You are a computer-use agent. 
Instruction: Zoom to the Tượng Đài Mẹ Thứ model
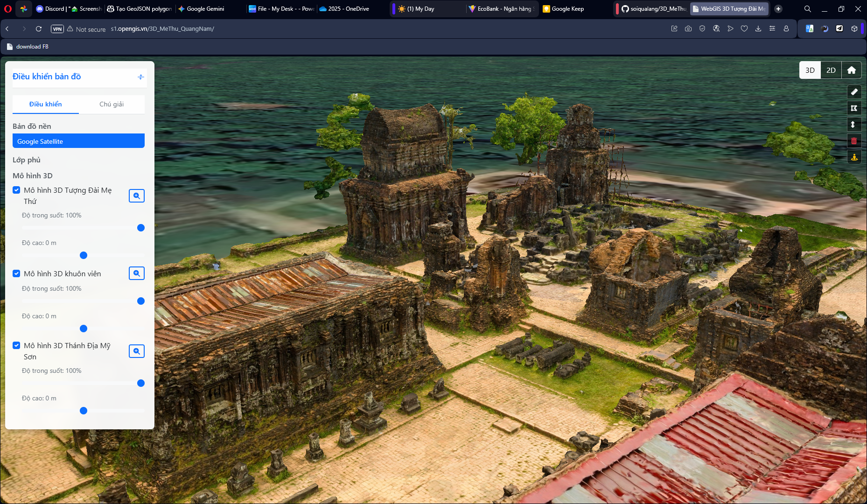[x=136, y=196]
